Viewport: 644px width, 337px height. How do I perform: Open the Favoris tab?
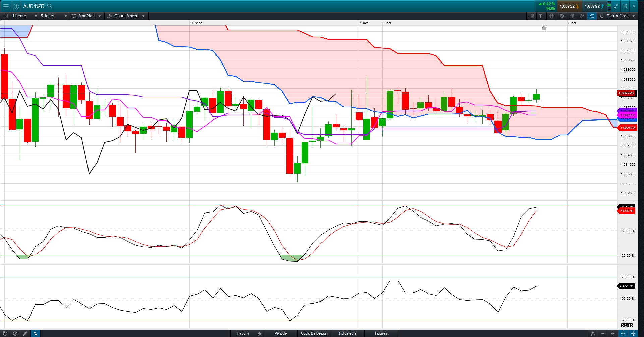coord(243,333)
